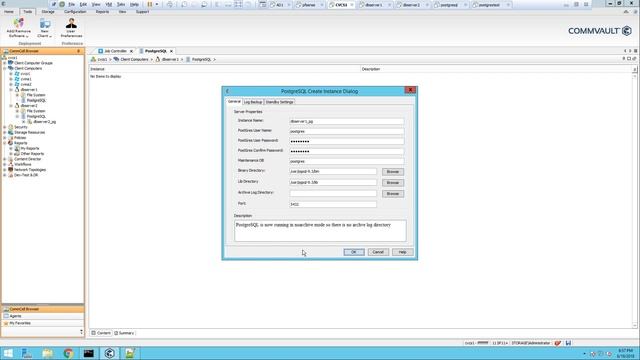Open User Preferences from the ribbon
Screen dimensions: 640x360
point(71,28)
